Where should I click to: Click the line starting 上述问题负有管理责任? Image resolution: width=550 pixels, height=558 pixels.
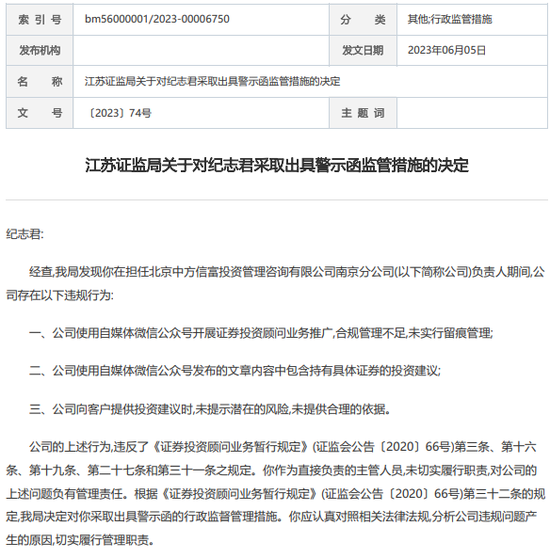275,494
